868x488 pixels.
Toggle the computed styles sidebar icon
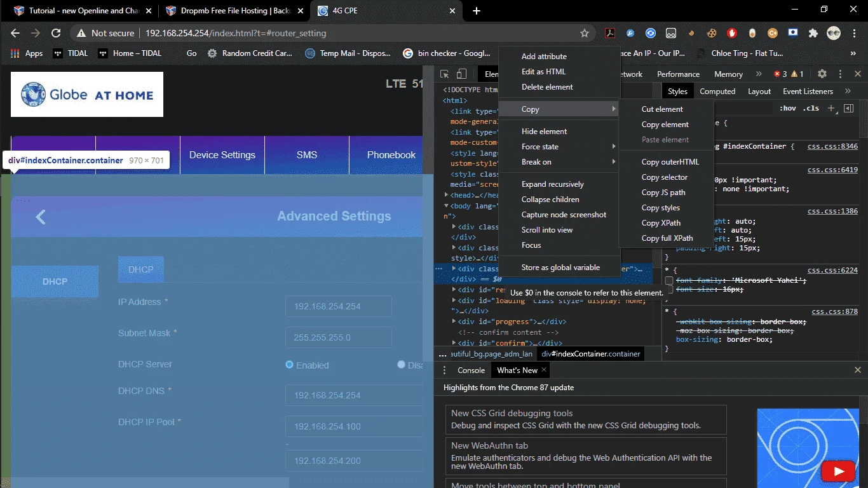(x=848, y=109)
